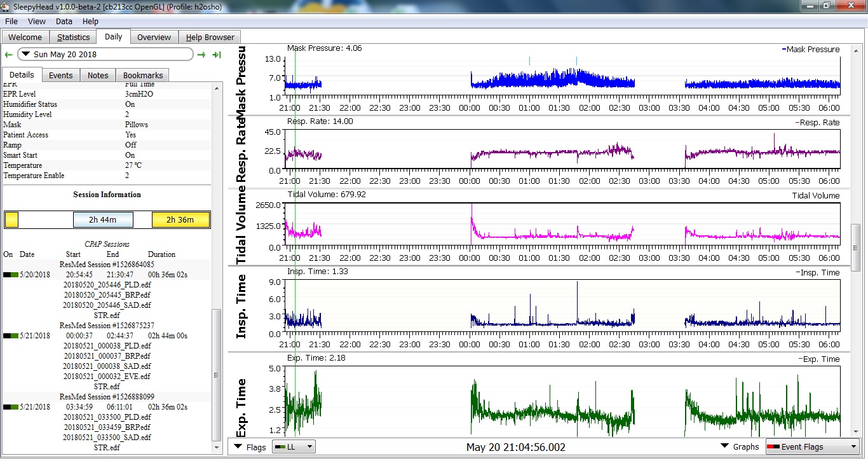Click the Details panel scroll-up arrow
868x463 pixels.
217,88
